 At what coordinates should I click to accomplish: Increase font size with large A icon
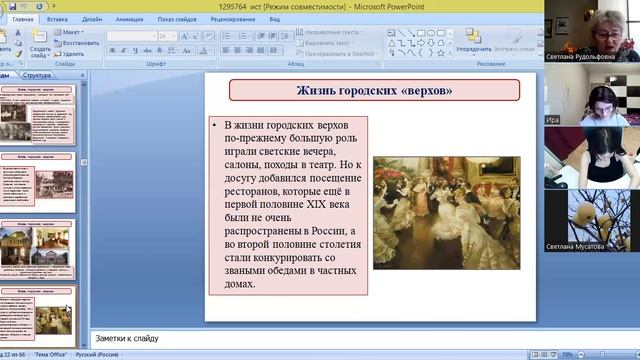click(x=184, y=36)
